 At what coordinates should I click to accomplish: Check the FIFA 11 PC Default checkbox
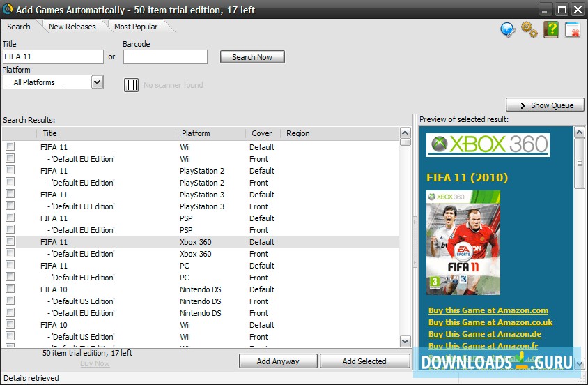pos(10,265)
